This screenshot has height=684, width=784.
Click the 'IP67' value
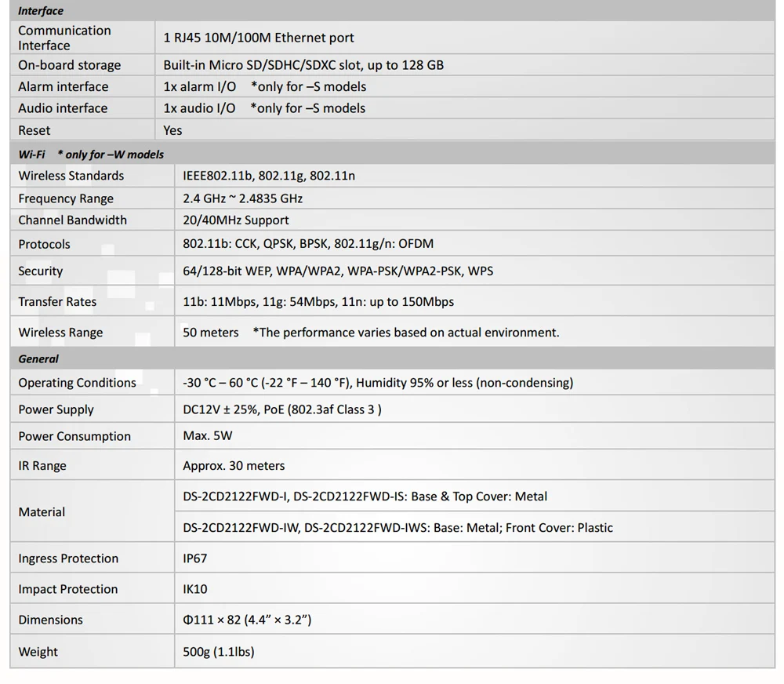[x=195, y=558]
